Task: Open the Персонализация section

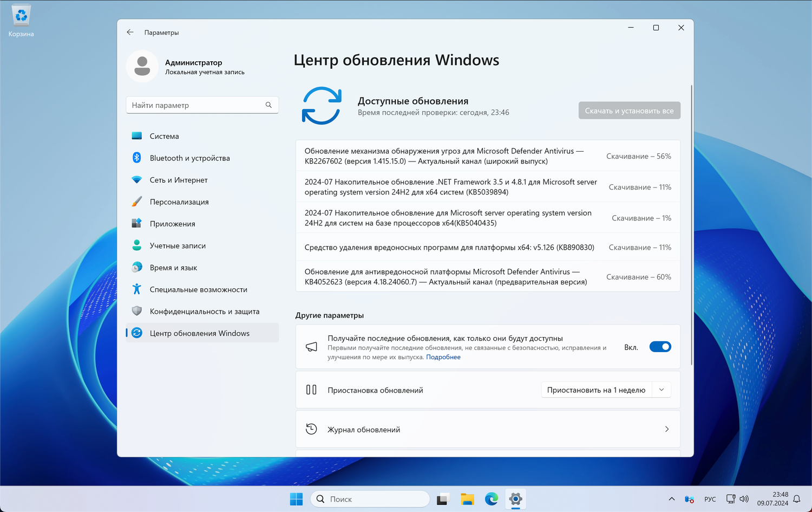Action: (202, 202)
